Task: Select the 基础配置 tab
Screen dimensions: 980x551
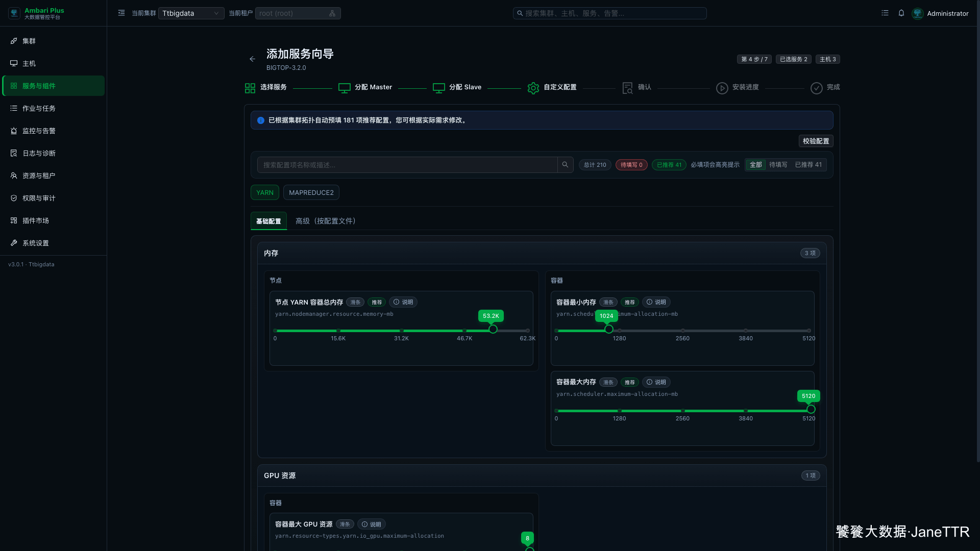Action: click(268, 221)
